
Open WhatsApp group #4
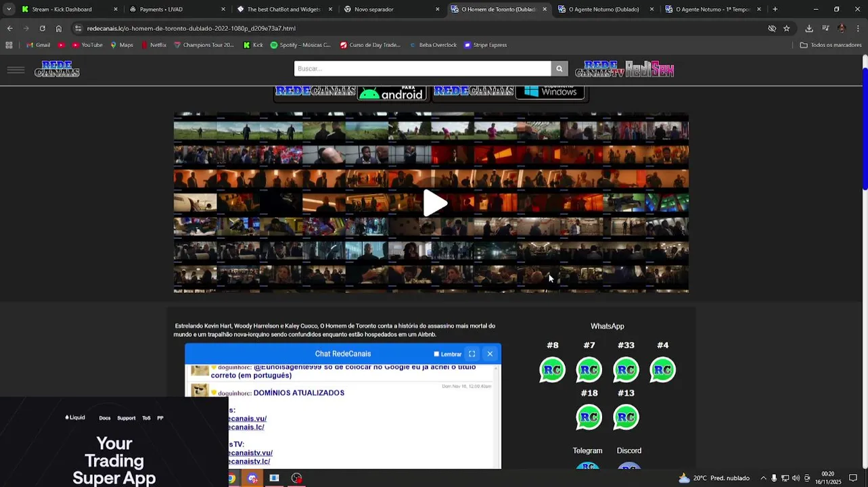click(x=662, y=370)
